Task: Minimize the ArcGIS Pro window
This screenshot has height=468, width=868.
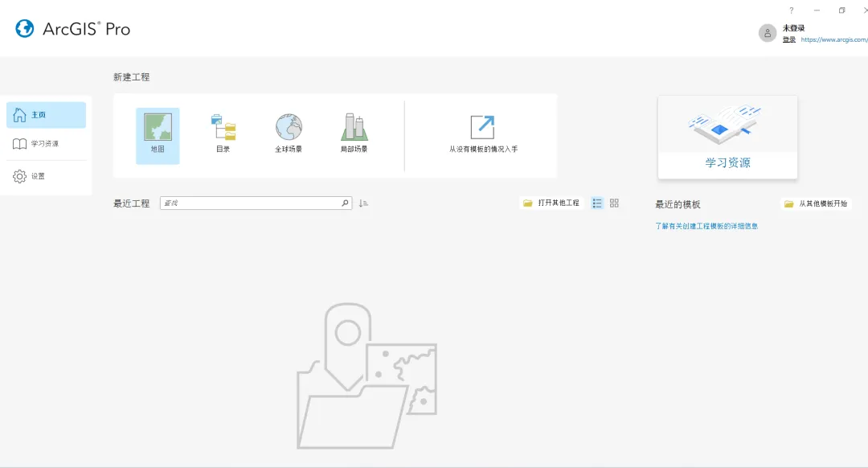Action: point(817,10)
